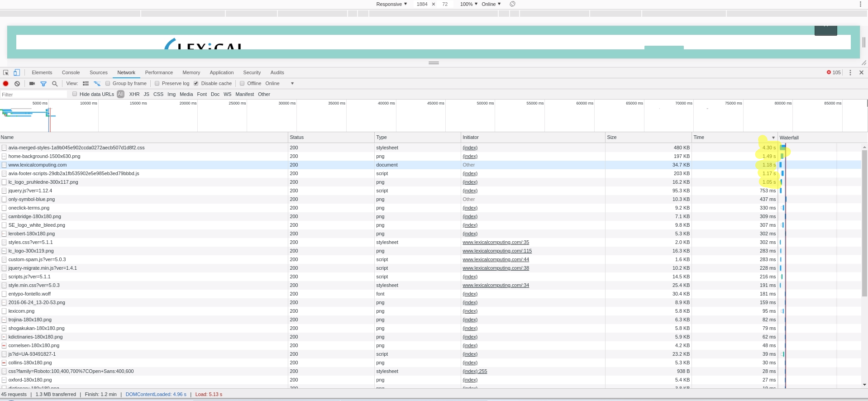Select the All filter button
The image size is (868, 401).
(x=120, y=94)
